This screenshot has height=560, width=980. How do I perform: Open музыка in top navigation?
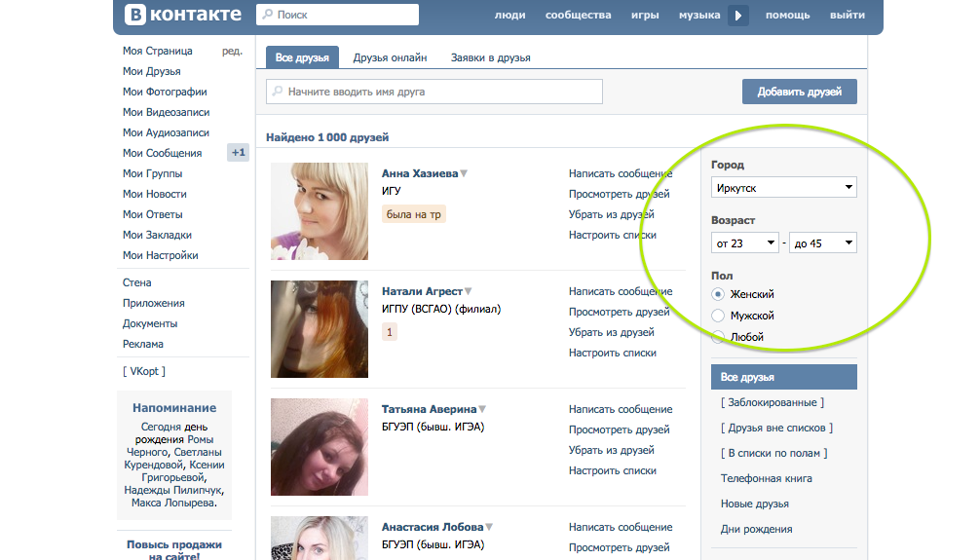tap(699, 15)
